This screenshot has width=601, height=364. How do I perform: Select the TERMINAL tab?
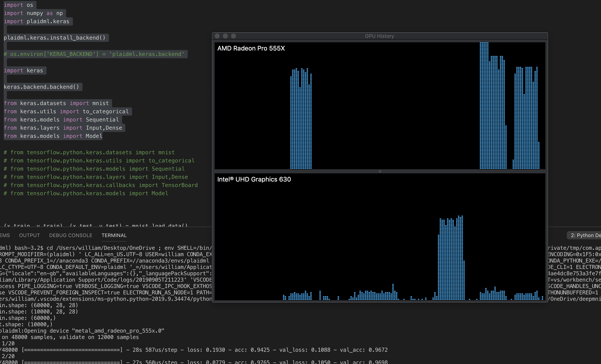tap(114, 235)
